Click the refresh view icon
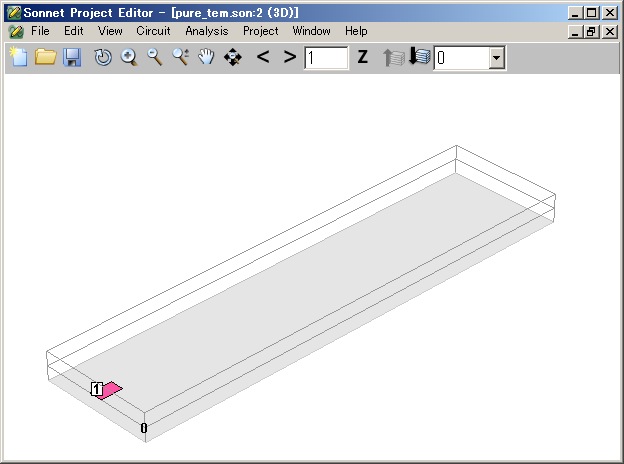Image resolution: width=624 pixels, height=464 pixels. pos(103,57)
